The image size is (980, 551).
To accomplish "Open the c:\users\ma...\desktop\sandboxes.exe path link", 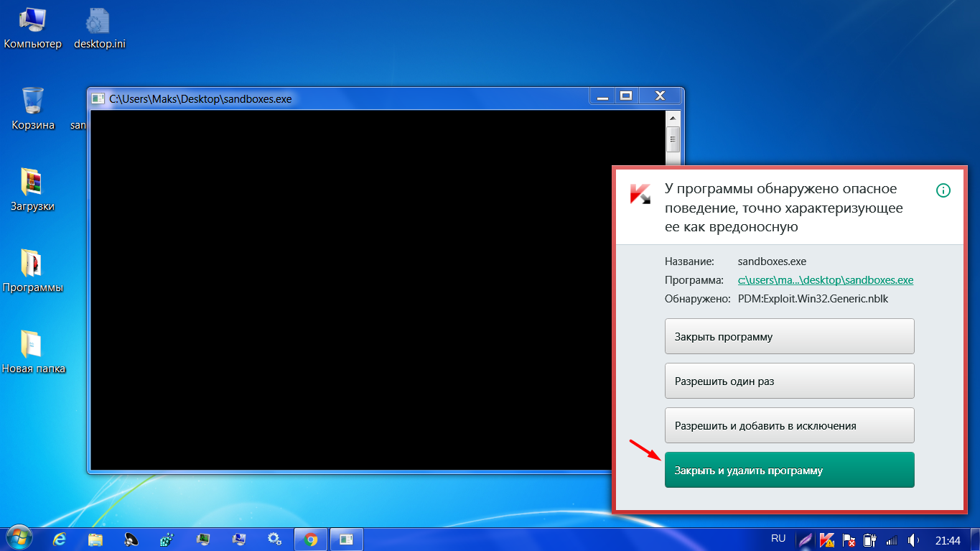I will [x=826, y=280].
